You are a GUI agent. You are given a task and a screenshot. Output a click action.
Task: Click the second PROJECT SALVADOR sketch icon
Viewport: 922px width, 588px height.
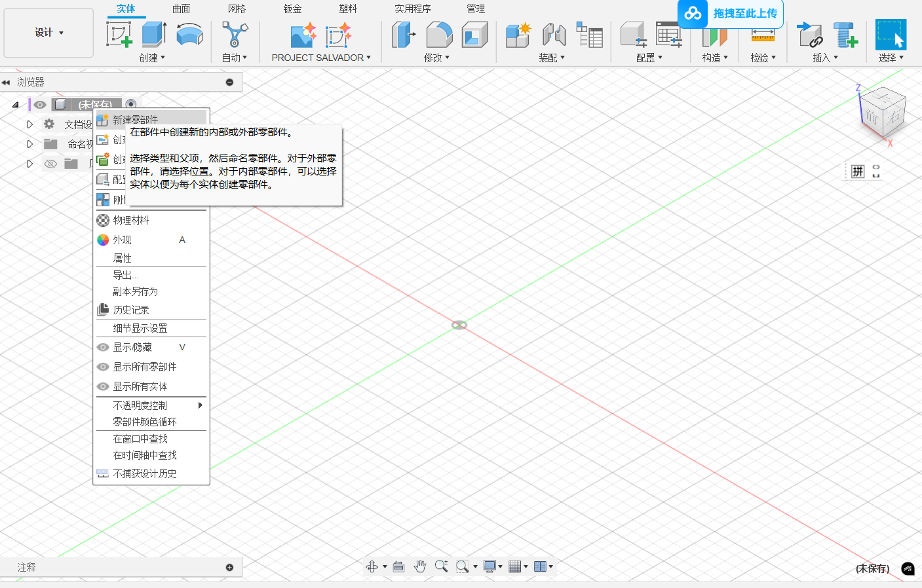338,35
